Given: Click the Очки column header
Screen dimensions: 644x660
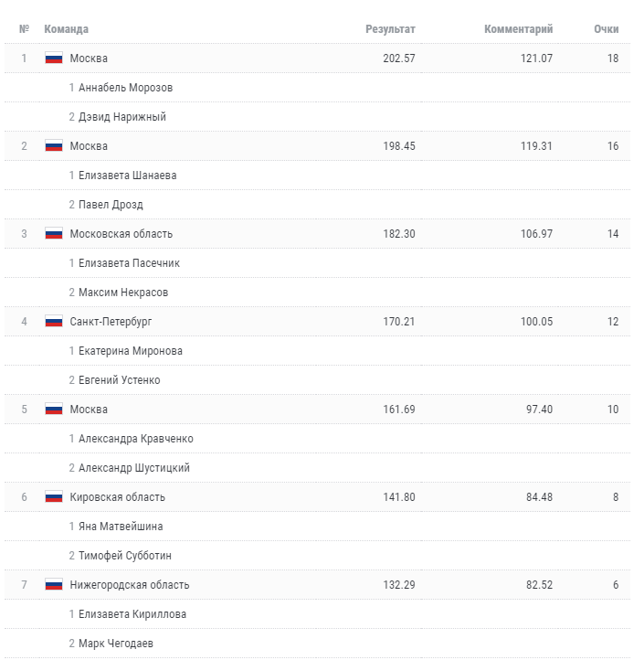Looking at the screenshot, I should (x=607, y=29).
